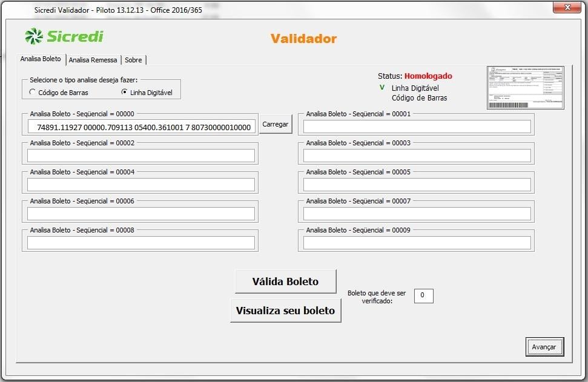Focus the Seqüencial 00003 input field

(417, 156)
